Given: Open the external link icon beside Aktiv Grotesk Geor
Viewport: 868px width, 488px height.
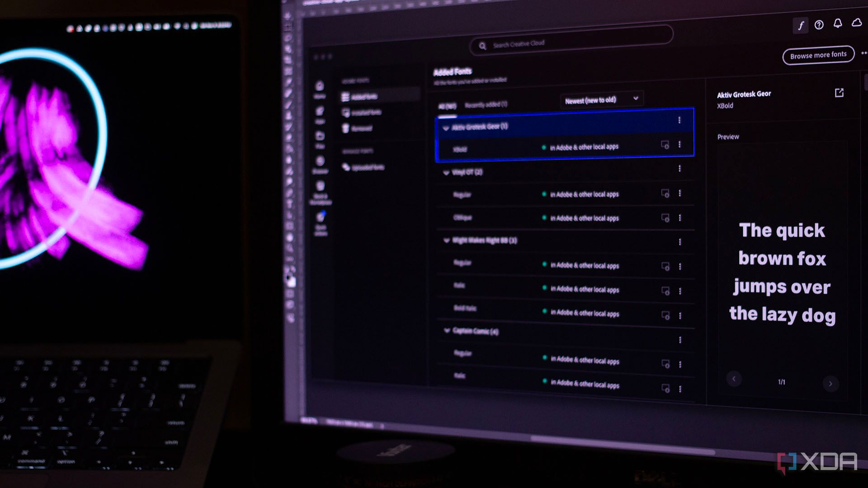Looking at the screenshot, I should click(x=839, y=93).
